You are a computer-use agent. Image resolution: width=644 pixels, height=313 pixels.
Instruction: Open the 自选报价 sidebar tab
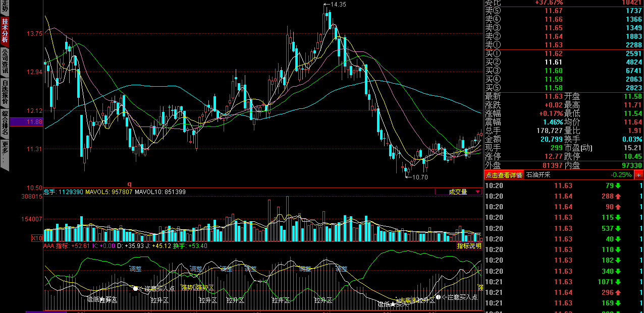5,92
